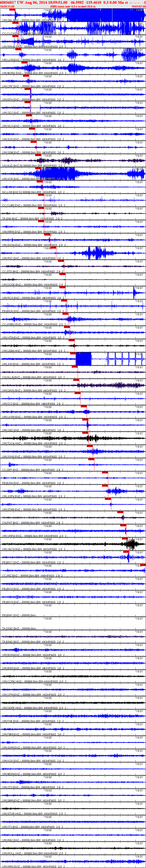Click the start time 18:59:31.00 label
Screen dimensions: 146x868
point(7,6)
